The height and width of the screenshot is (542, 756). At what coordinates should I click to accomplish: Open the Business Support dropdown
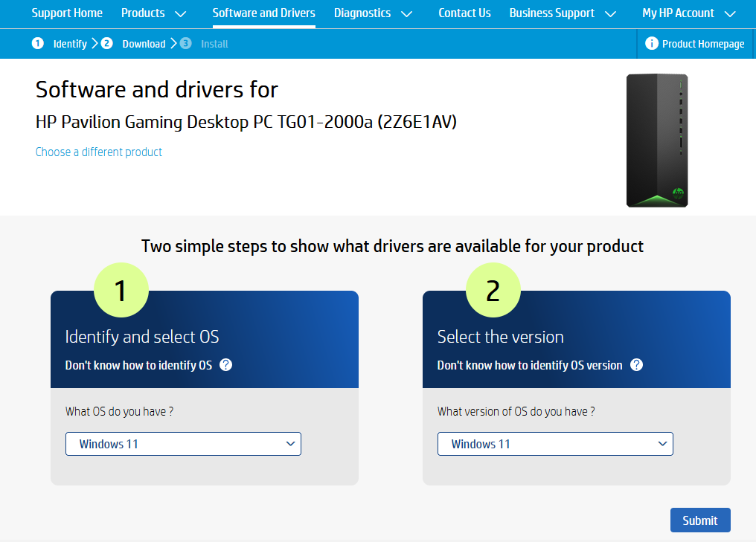(563, 13)
